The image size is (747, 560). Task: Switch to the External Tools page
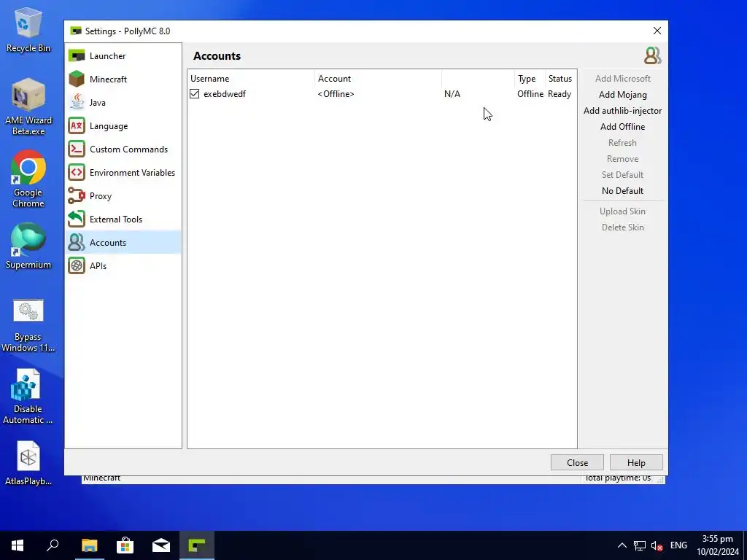click(x=123, y=219)
